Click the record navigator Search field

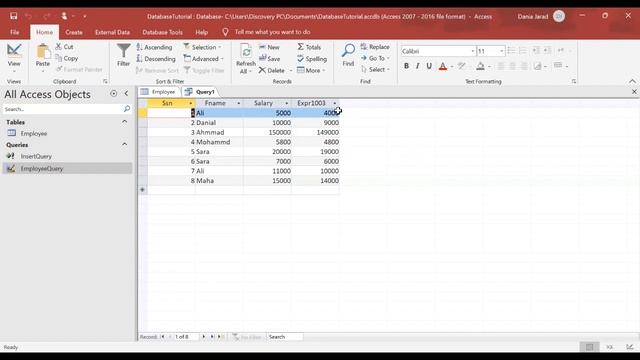(284, 337)
